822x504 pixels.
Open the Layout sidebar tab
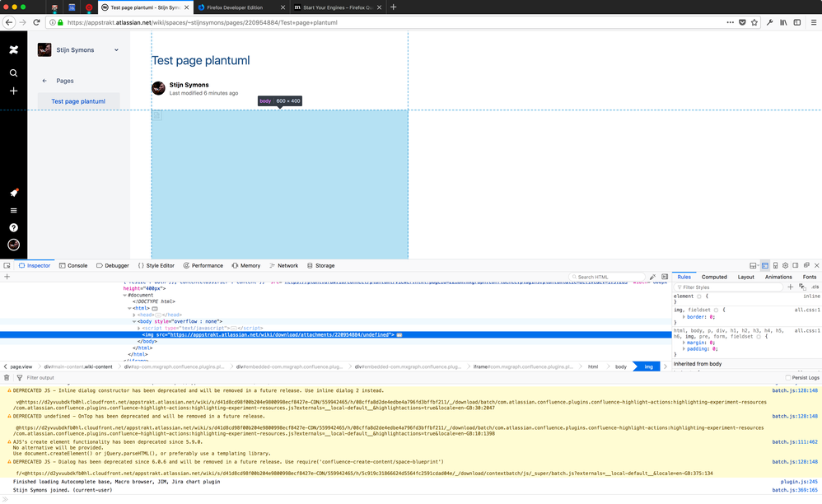click(x=745, y=277)
